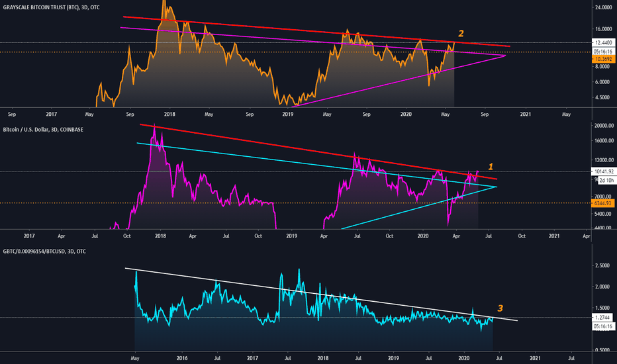Click the 2.0000 ratio scale value

pos(603,287)
